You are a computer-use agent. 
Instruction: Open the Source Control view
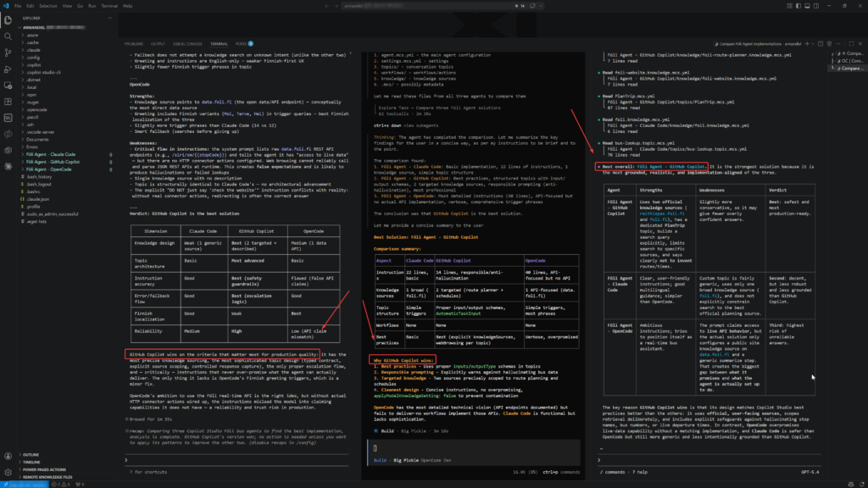pos(8,53)
